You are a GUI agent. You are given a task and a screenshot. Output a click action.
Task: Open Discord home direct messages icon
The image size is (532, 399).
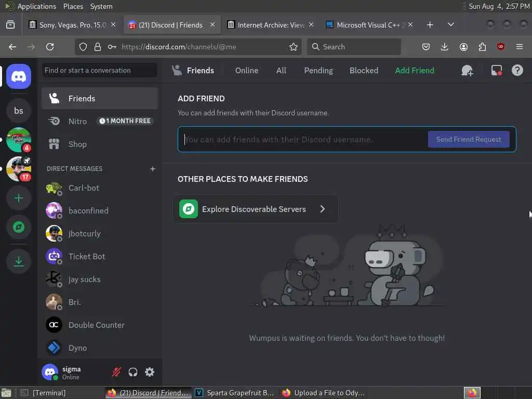click(x=19, y=76)
